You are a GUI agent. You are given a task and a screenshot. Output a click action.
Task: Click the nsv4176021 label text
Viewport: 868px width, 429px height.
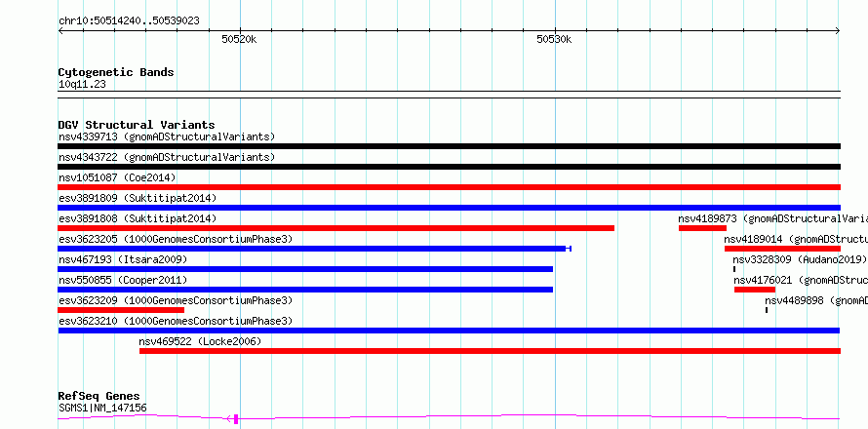[x=801, y=280]
